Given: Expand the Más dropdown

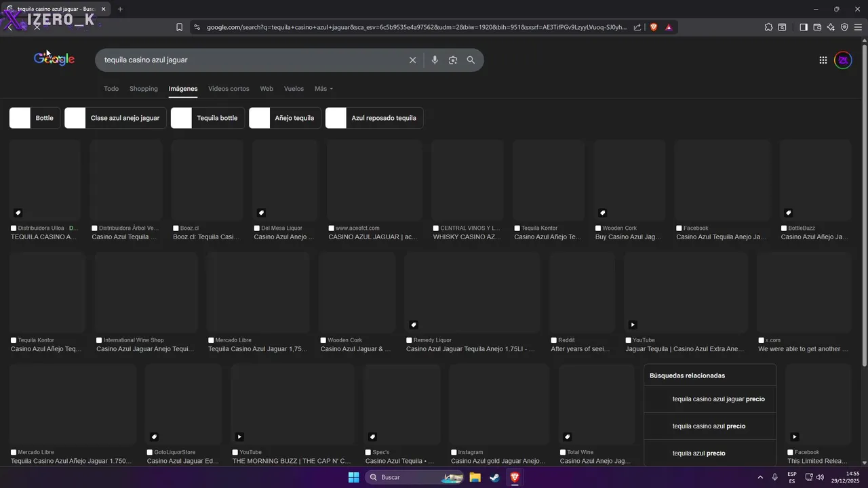Looking at the screenshot, I should [x=323, y=89].
